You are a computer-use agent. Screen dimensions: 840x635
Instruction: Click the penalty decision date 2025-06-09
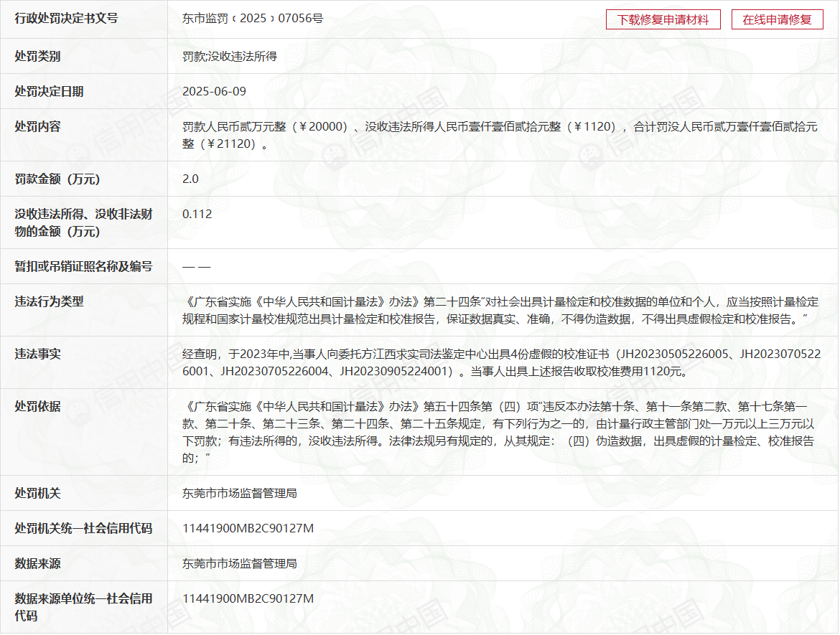tap(214, 92)
